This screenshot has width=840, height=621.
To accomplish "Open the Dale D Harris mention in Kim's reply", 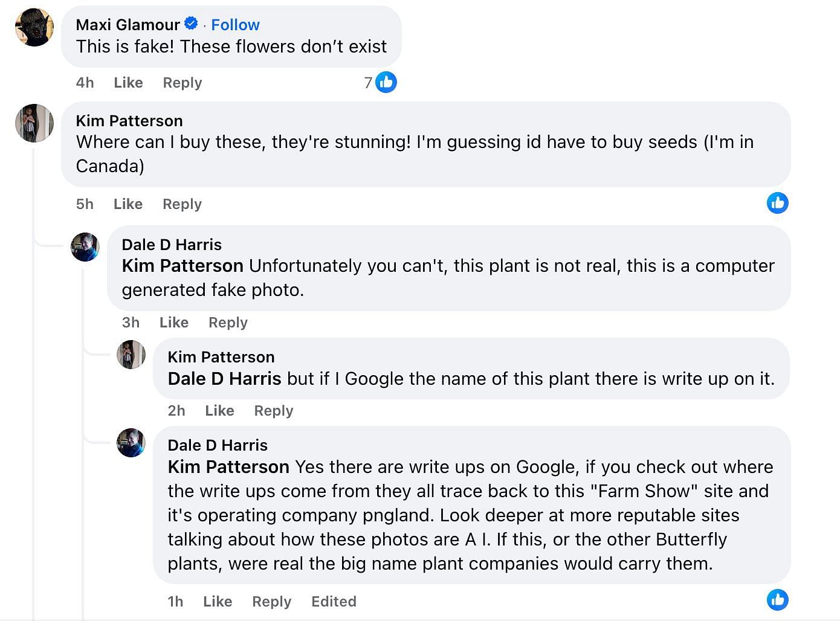I will [x=224, y=379].
